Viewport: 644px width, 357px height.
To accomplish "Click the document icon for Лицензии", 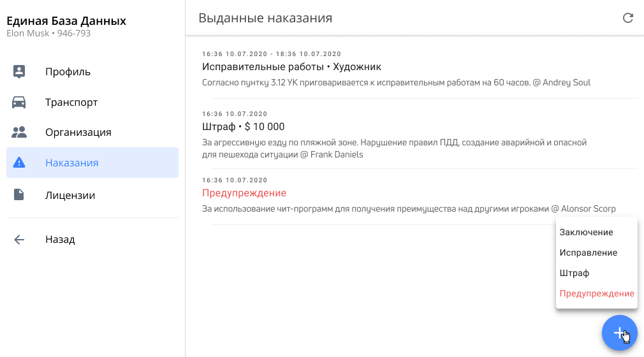I will click(x=19, y=195).
